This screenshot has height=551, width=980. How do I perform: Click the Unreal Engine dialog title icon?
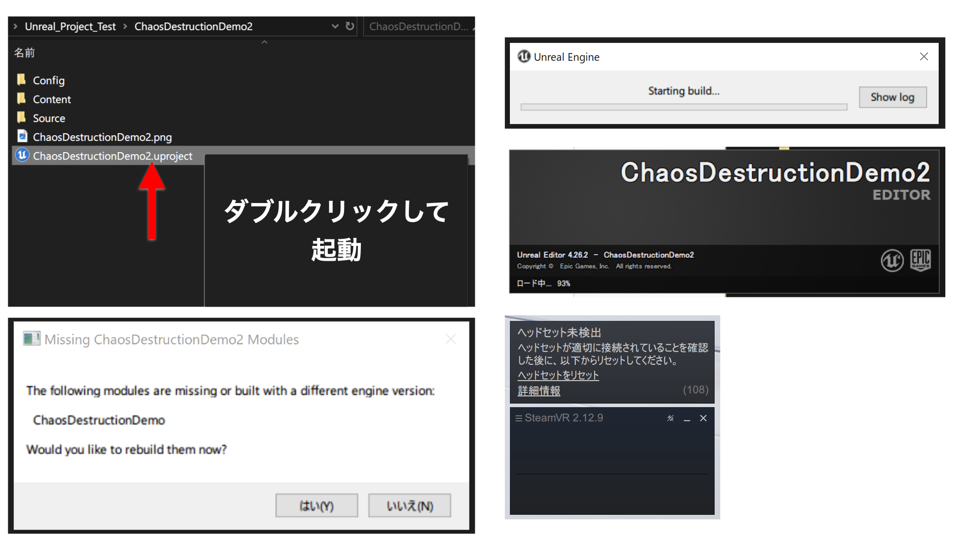(x=524, y=57)
